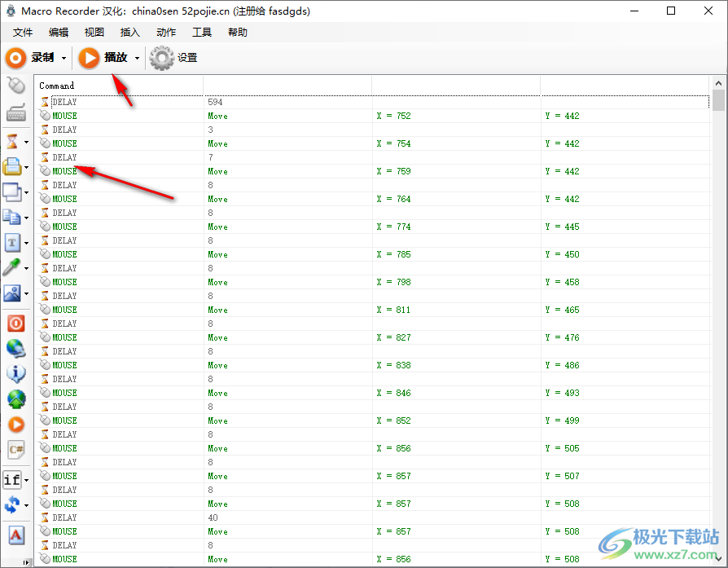Click the sidebar overflow arrow at bottom
The image size is (728, 568).
tap(26, 562)
